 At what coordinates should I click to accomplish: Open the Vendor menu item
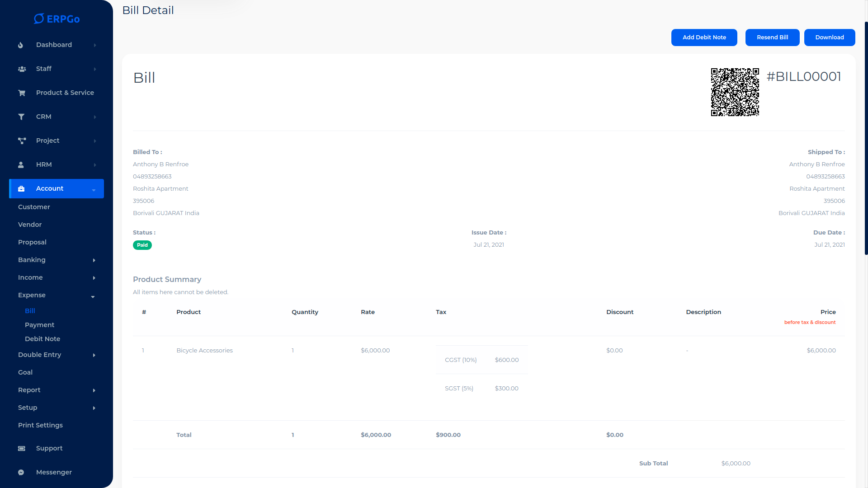30,225
